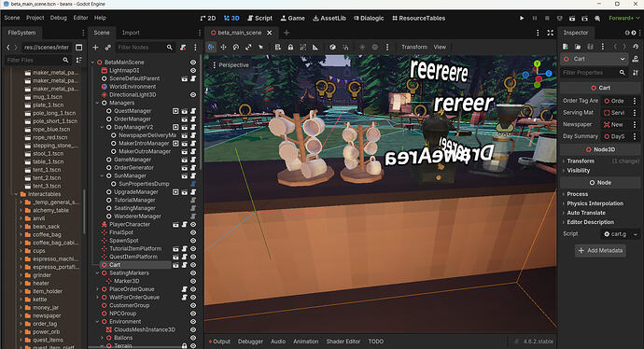Switch to the Scale Mode tool
This screenshot has width=644, height=349.
point(248,48)
